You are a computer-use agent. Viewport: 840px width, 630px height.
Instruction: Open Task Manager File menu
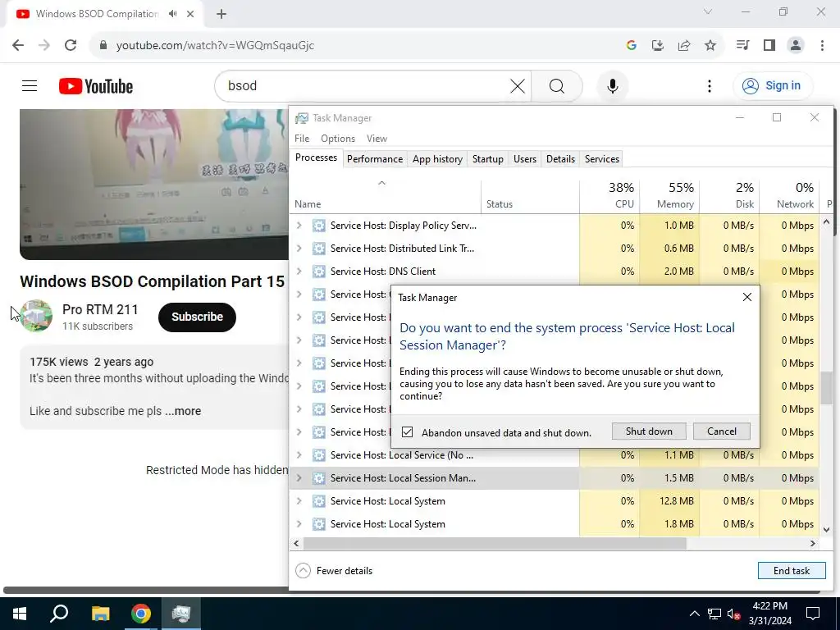point(302,138)
